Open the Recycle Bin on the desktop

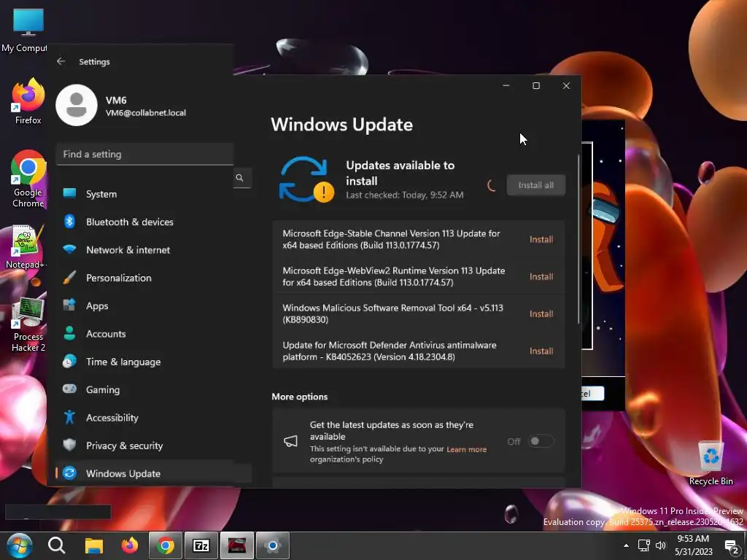point(711,463)
